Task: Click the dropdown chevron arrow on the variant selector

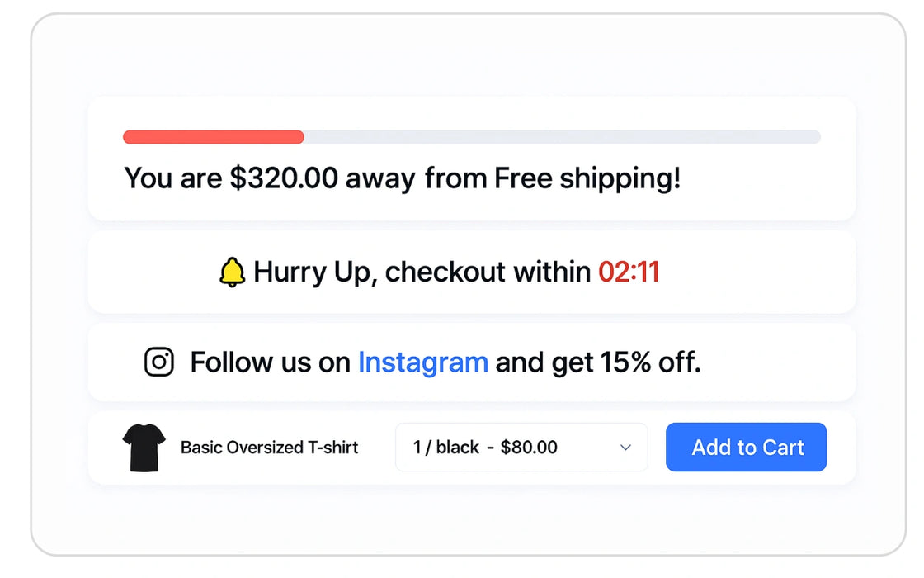Action: point(625,447)
